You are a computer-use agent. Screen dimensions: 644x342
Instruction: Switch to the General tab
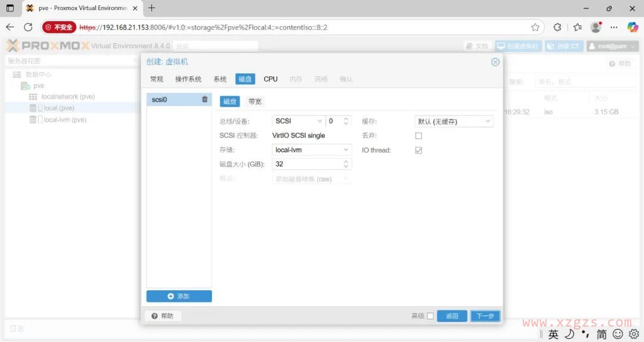pyautogui.click(x=156, y=79)
